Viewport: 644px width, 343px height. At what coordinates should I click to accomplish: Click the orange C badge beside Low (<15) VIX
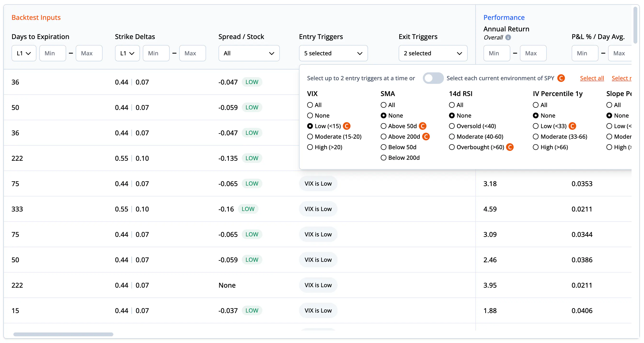[x=346, y=126]
